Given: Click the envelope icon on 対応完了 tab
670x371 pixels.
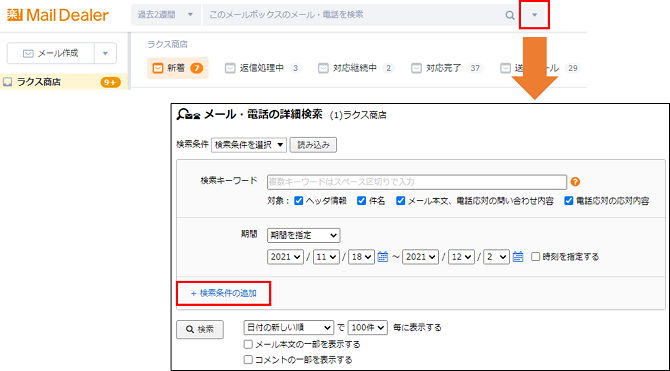Looking at the screenshot, I should tap(416, 68).
